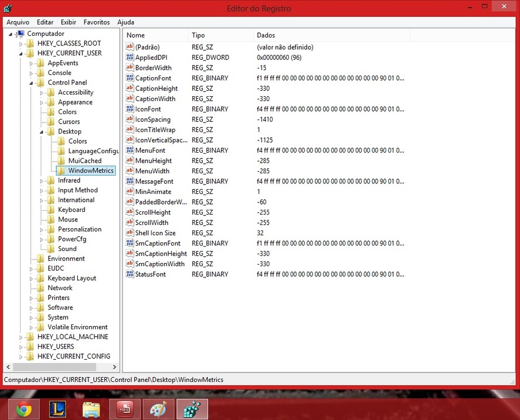
Task: Expand the HKEY_LOCAL_MACHINE tree node
Action: pos(22,337)
